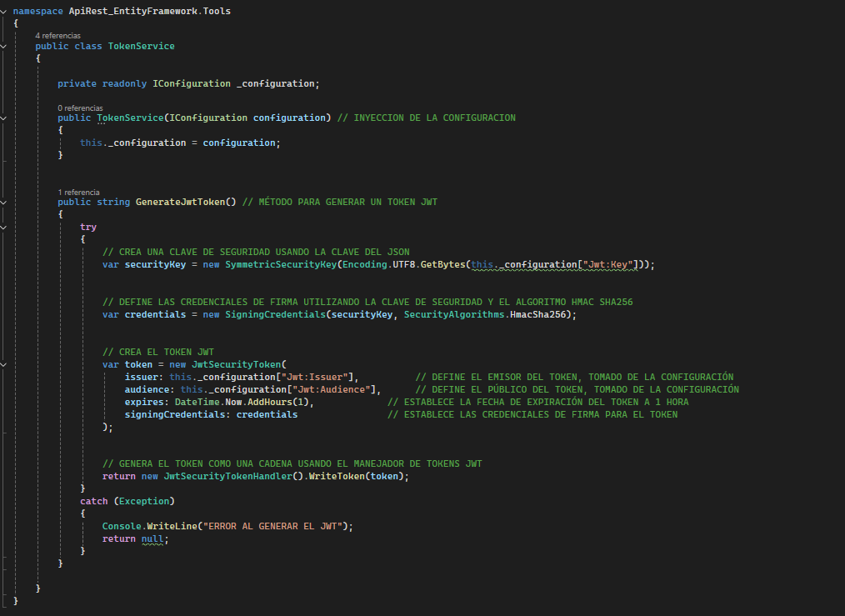The height and width of the screenshot is (616, 845).
Task: Click the SigningCredentials type name
Action: 275,315
